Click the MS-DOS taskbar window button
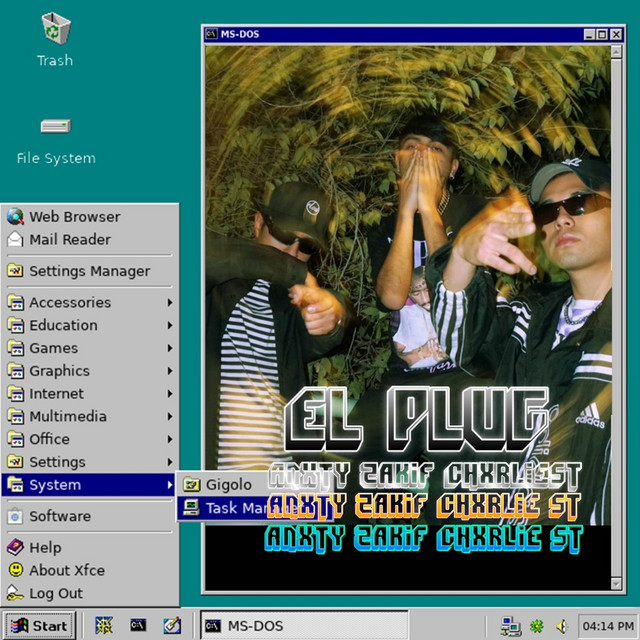 pyautogui.click(x=303, y=626)
